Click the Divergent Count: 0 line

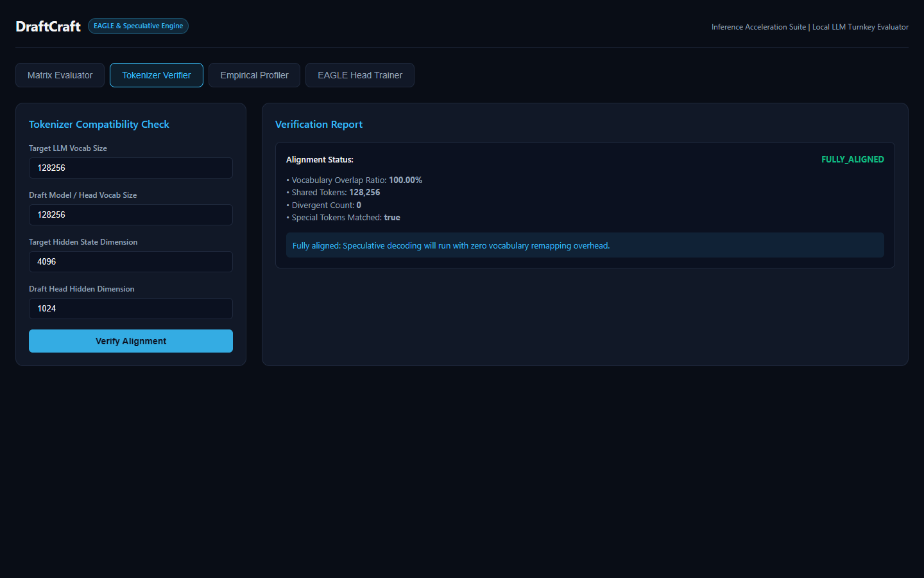(x=324, y=206)
